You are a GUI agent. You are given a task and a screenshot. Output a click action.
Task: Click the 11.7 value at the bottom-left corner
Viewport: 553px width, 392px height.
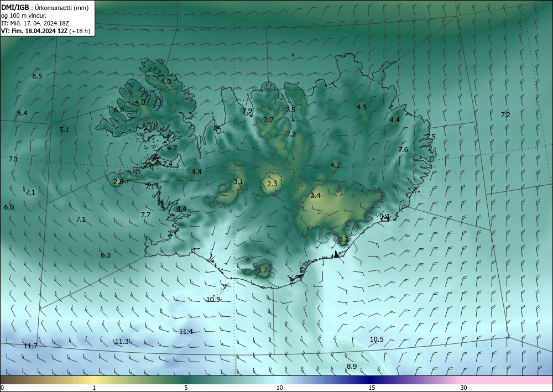30,346
